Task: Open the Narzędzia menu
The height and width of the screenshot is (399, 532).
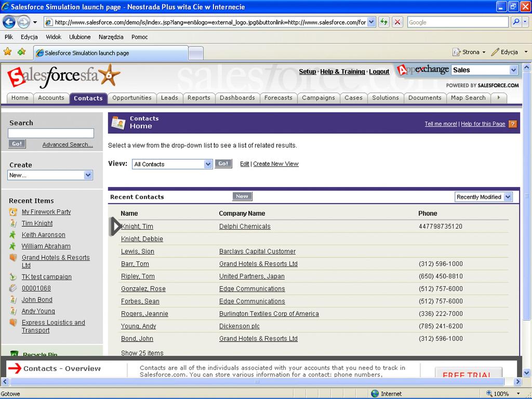Action: pyautogui.click(x=111, y=37)
